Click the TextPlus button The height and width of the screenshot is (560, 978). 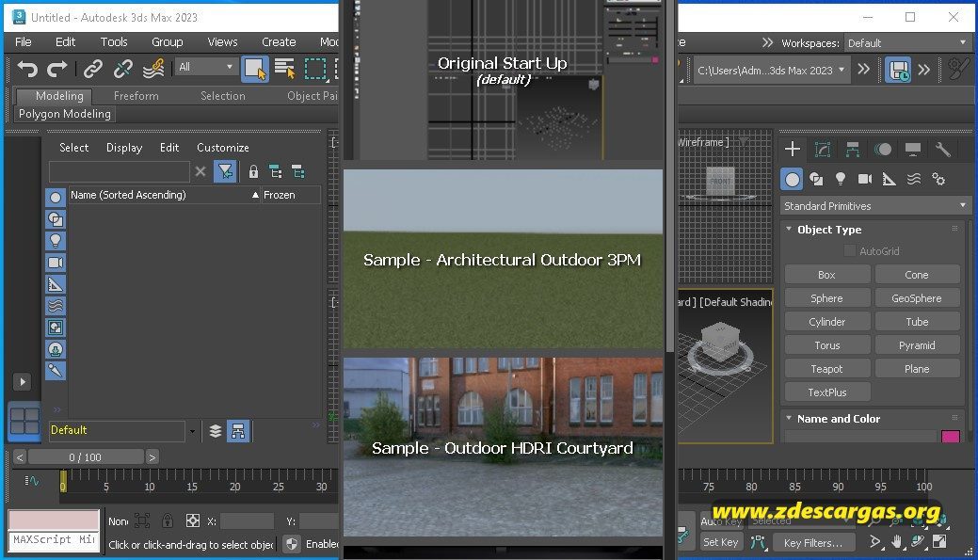click(827, 392)
